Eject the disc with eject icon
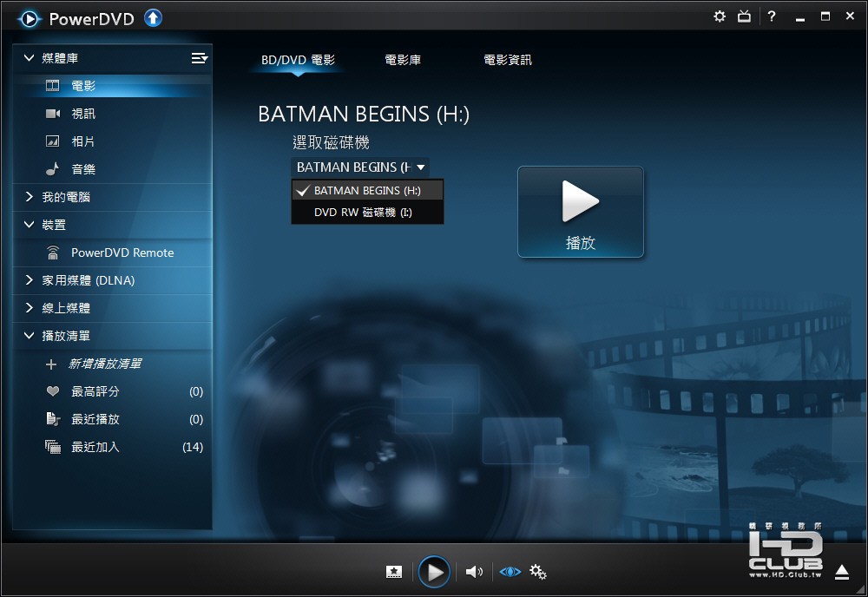Screen dimensions: 868x597 coord(842,572)
